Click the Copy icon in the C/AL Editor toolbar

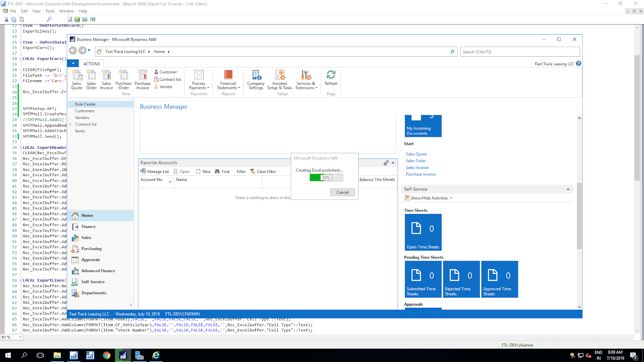point(14,19)
